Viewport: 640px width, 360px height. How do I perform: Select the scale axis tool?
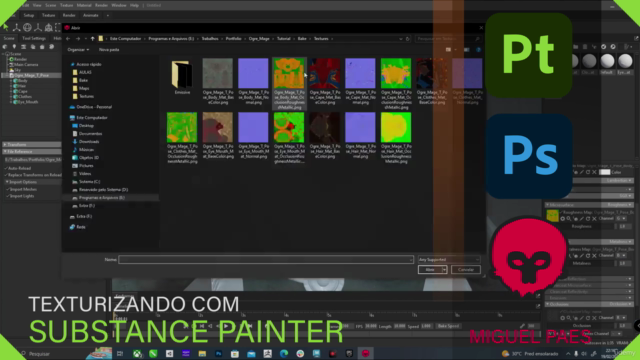click(38, 27)
